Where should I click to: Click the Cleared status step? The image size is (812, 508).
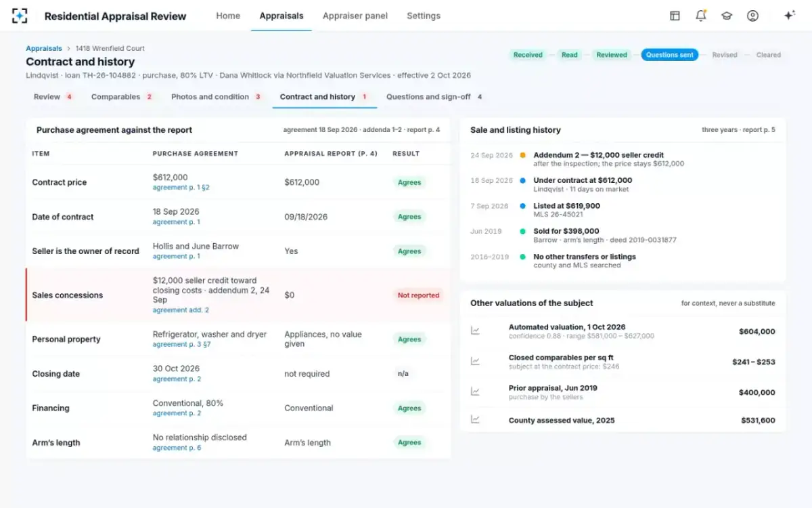[769, 55]
